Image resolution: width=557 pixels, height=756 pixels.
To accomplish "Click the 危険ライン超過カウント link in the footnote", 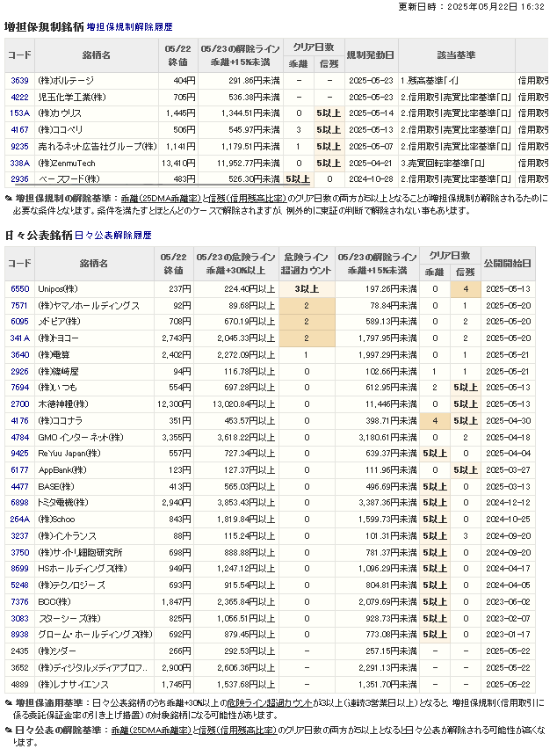I will tap(271, 703).
